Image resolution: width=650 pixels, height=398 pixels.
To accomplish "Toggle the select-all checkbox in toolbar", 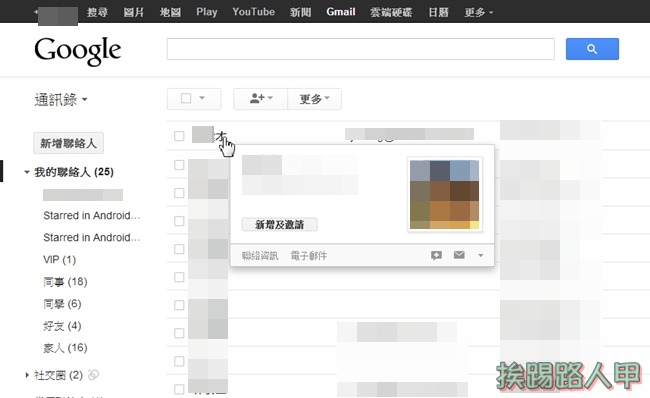I will pos(186,98).
